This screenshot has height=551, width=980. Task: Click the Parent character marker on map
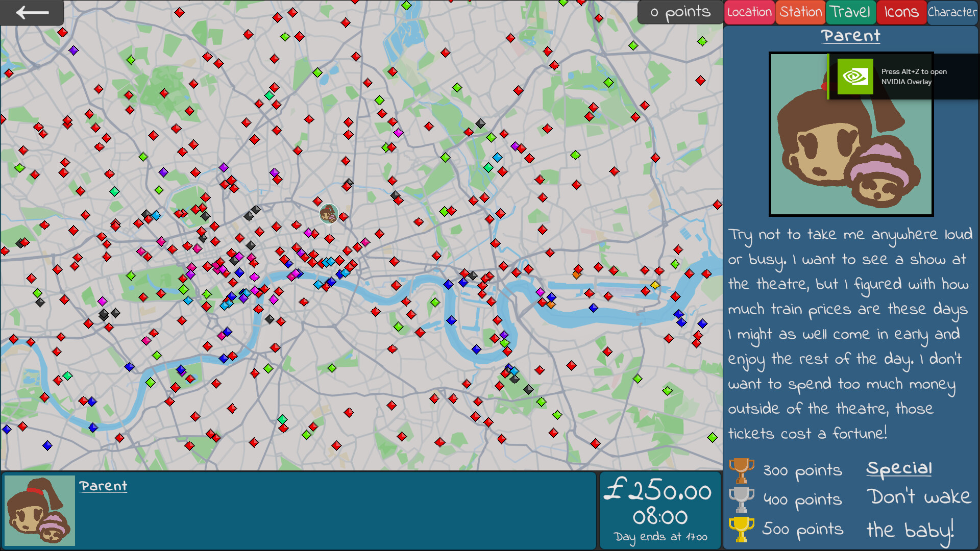(x=328, y=213)
